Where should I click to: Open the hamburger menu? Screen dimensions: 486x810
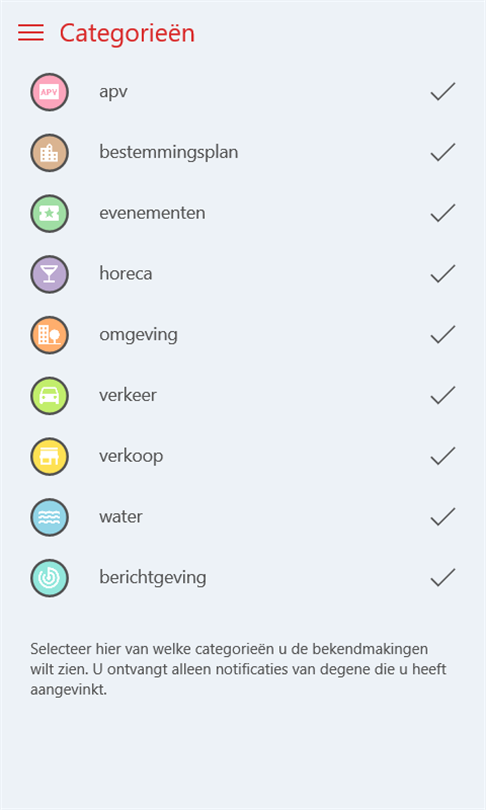[30, 32]
